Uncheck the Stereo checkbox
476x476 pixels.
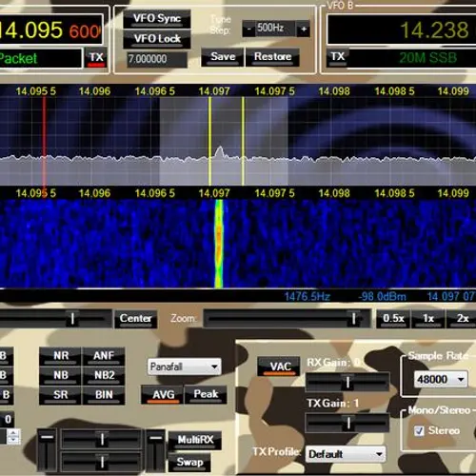pyautogui.click(x=419, y=431)
